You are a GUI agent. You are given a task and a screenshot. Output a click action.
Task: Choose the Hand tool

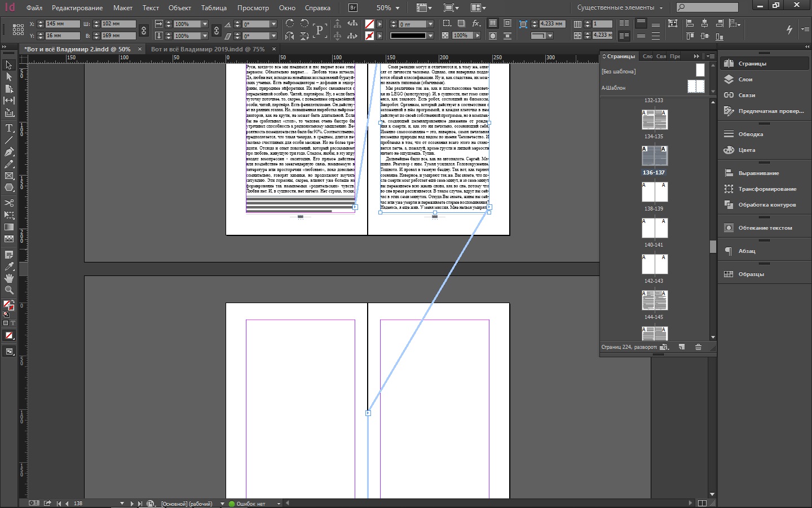coord(9,278)
